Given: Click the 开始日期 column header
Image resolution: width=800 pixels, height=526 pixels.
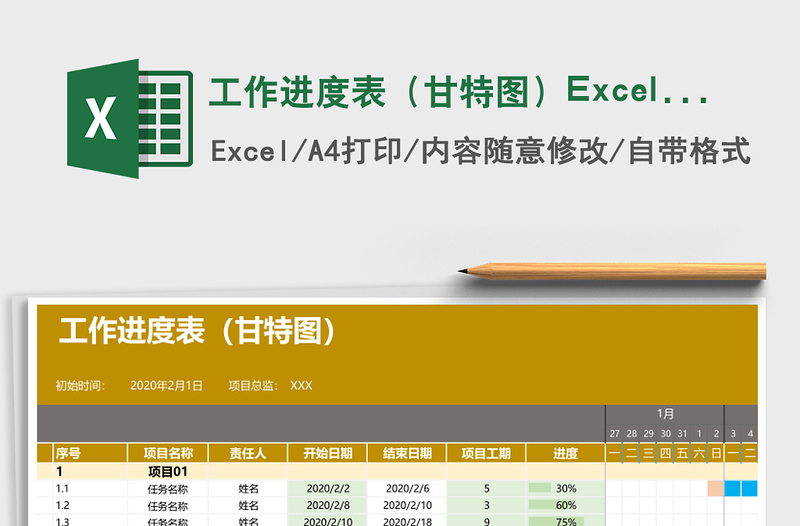Looking at the screenshot, I should pos(327,453).
